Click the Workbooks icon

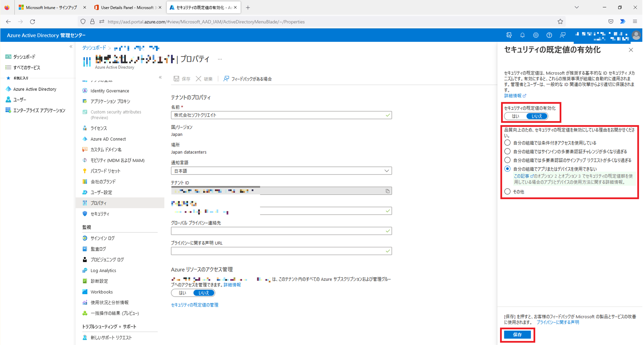point(85,292)
